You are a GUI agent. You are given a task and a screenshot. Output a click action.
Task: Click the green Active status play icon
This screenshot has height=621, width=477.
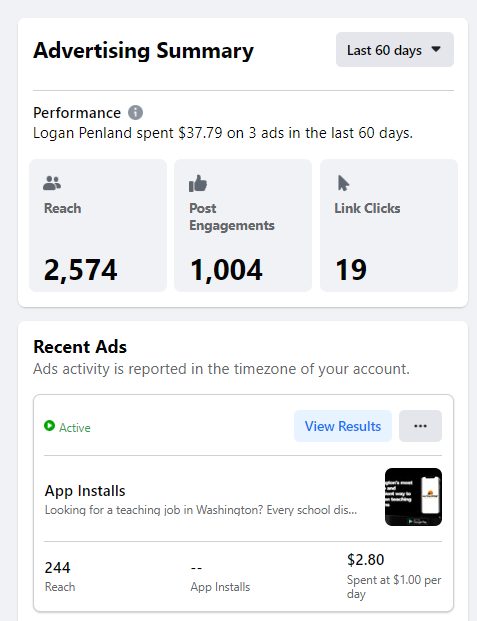coord(49,426)
